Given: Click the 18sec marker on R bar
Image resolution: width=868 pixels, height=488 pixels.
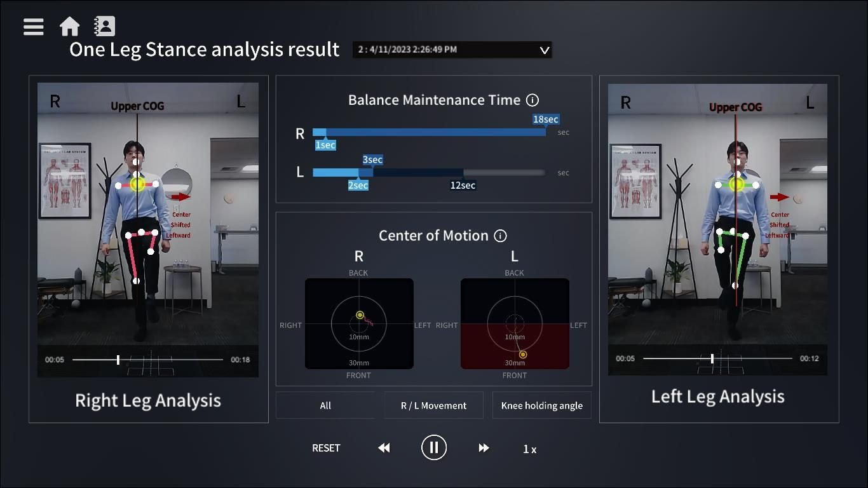Looking at the screenshot, I should point(546,119).
